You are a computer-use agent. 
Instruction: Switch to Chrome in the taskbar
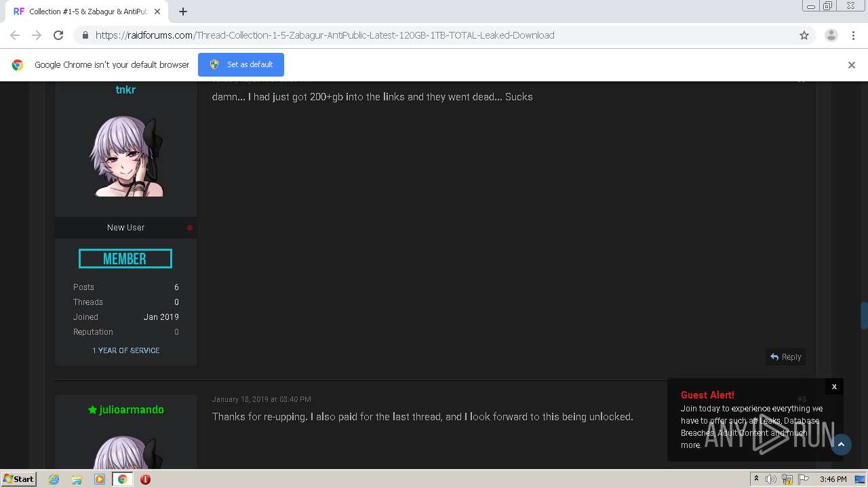[x=122, y=479]
